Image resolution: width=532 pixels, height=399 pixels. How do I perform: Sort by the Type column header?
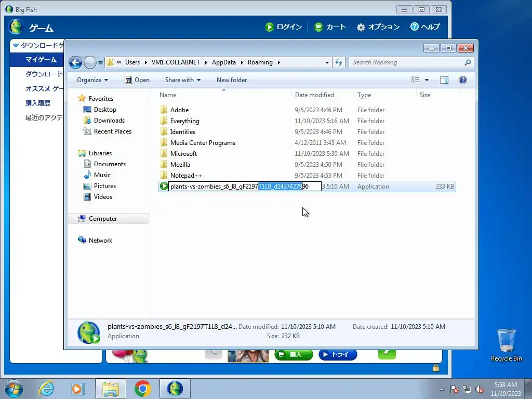click(x=364, y=95)
